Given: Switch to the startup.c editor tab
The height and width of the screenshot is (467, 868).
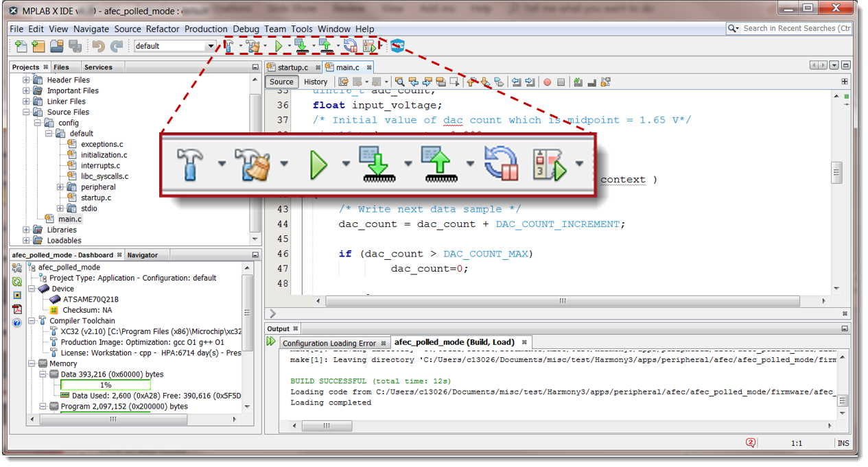Looking at the screenshot, I should coord(294,67).
